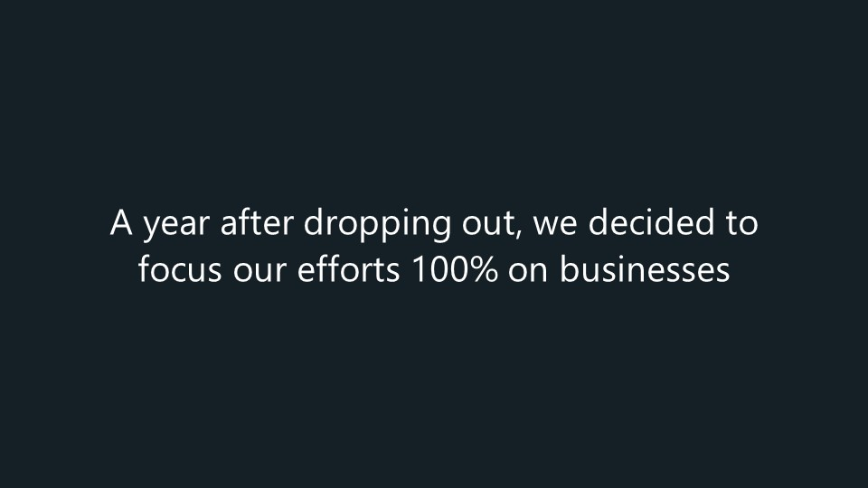Click the word "out," before the comma

pyautogui.click(x=489, y=223)
